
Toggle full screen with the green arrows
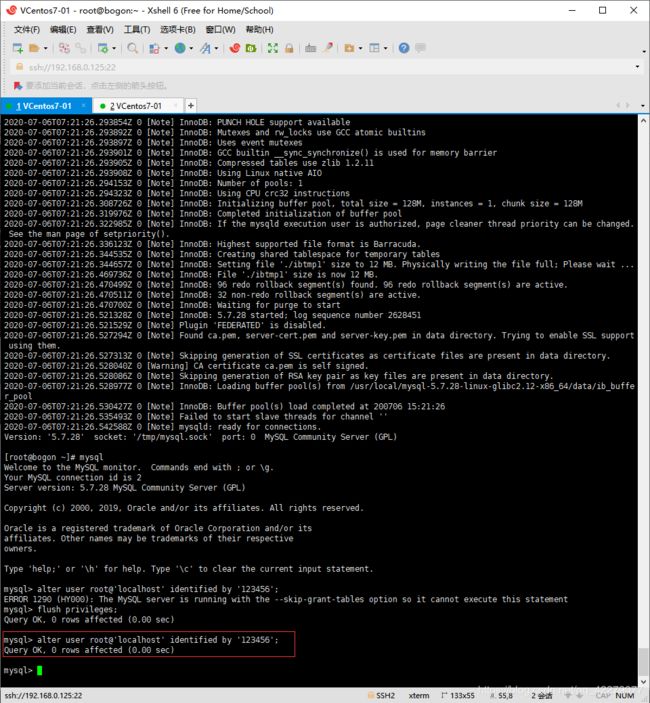(273, 48)
